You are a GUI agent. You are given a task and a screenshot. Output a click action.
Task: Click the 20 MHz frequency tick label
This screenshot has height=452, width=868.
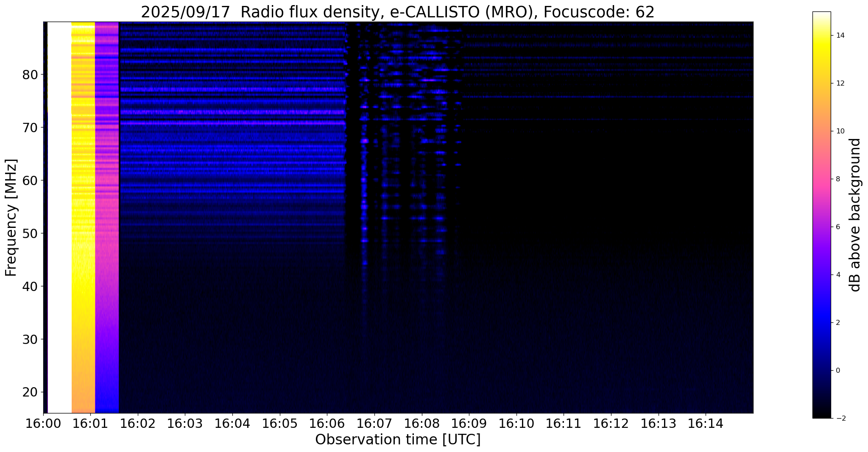tap(30, 392)
